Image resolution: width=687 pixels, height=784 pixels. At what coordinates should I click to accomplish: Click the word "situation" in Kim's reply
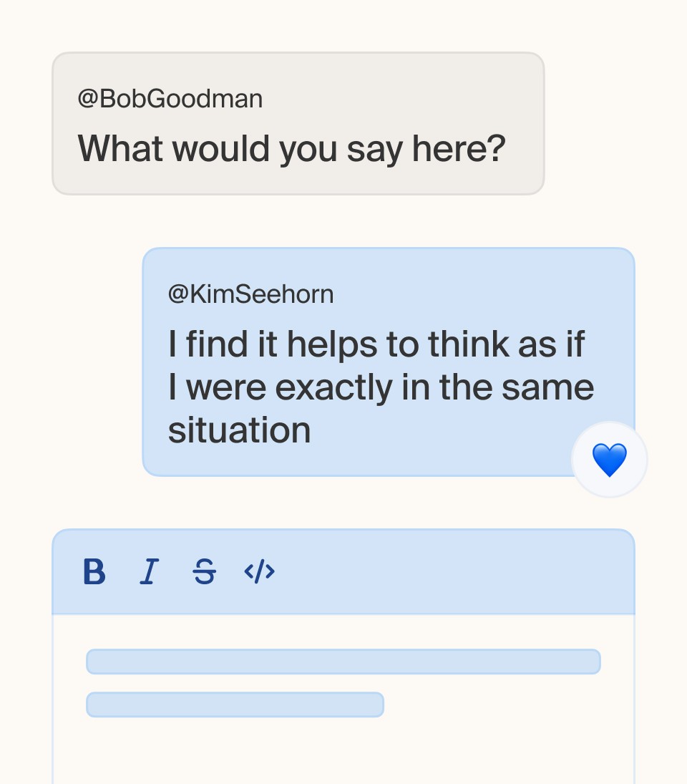pos(239,430)
